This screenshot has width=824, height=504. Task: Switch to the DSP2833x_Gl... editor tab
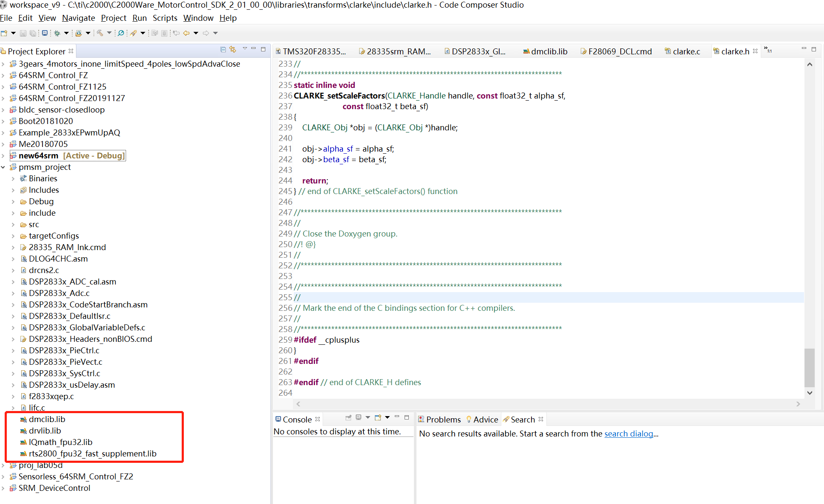coord(475,51)
